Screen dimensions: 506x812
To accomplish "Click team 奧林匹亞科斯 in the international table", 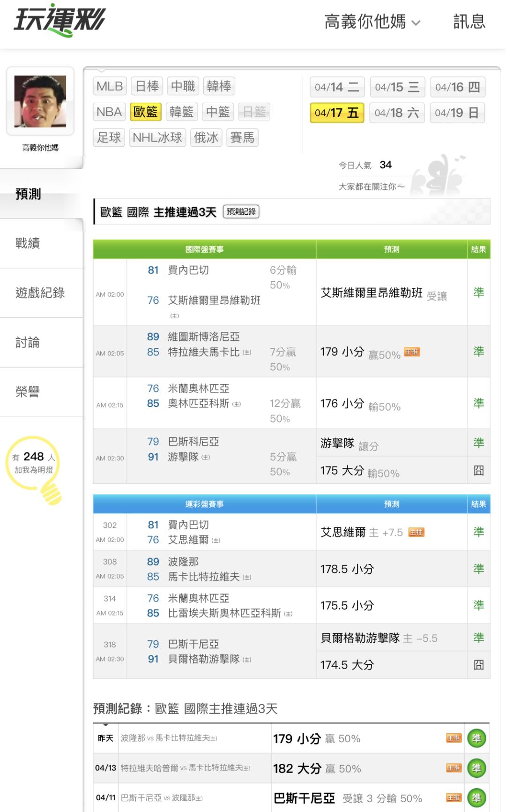I will point(199,403).
